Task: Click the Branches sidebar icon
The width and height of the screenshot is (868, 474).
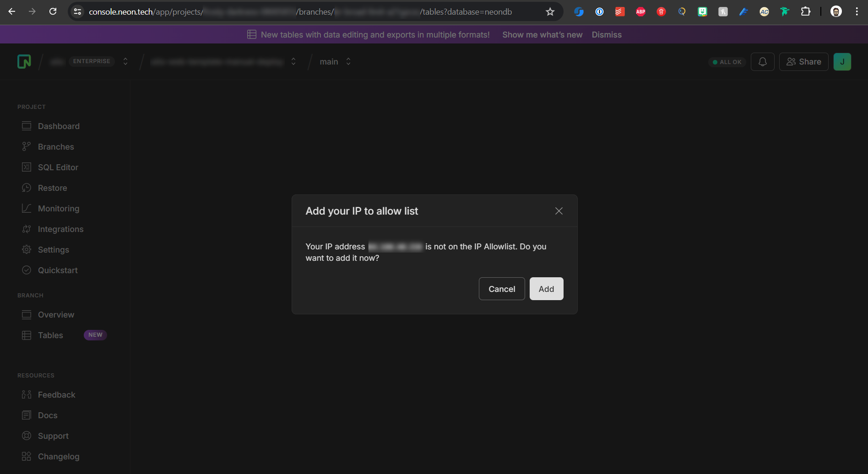Action: pyautogui.click(x=27, y=146)
